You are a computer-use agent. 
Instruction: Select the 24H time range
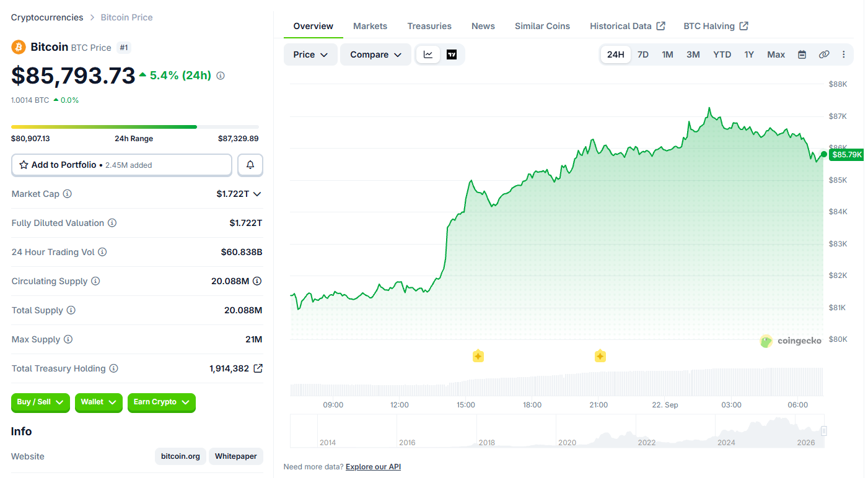click(x=615, y=54)
